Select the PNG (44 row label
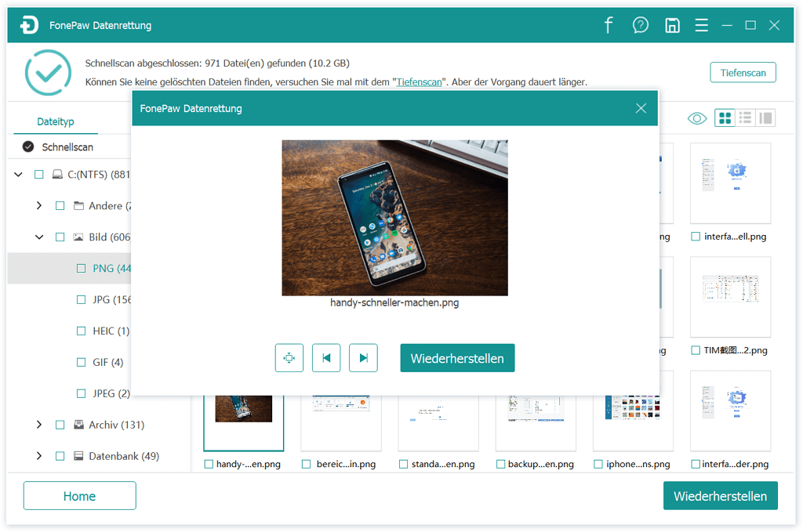 (111, 269)
